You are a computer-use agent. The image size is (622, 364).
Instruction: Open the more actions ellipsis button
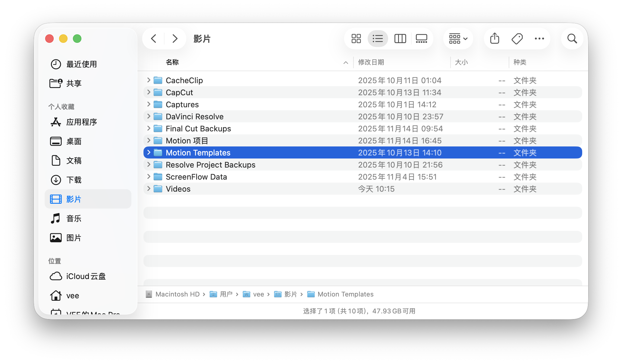tap(539, 39)
